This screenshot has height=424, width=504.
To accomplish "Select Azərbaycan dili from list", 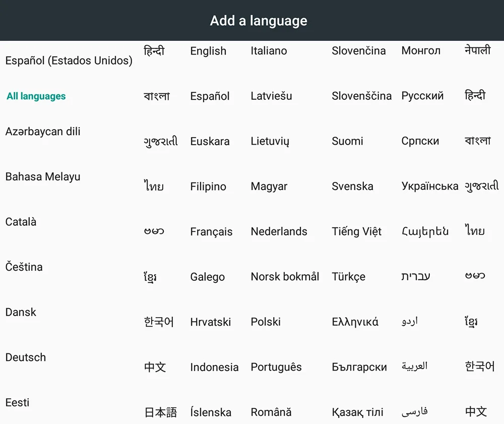I will [43, 132].
